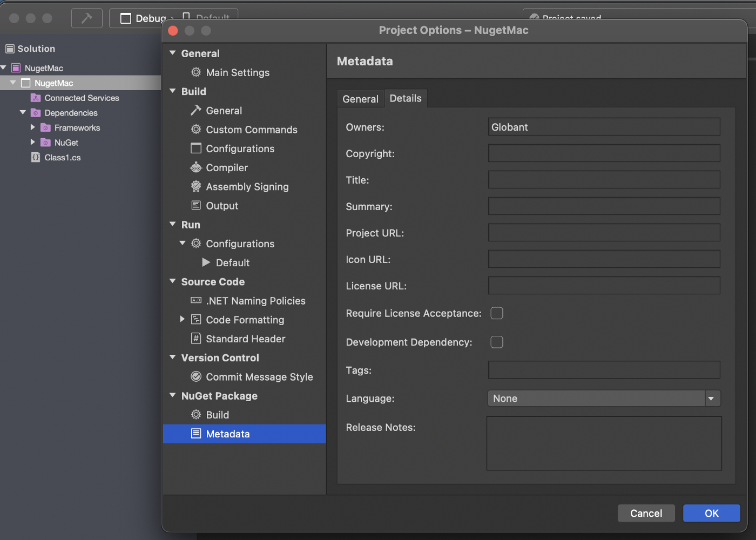
Task: Click the Build Configurations window icon
Action: (196, 148)
